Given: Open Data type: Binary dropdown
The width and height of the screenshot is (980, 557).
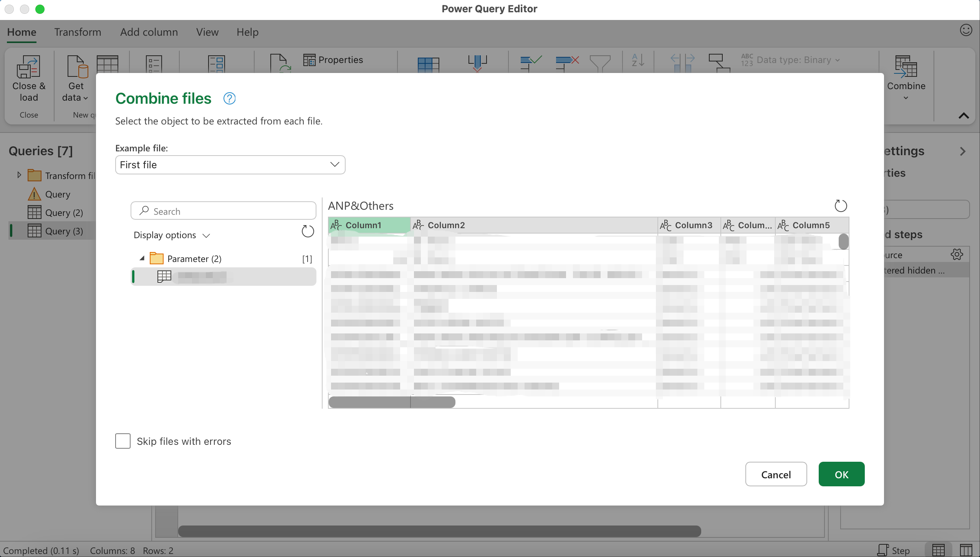Looking at the screenshot, I should tap(791, 60).
